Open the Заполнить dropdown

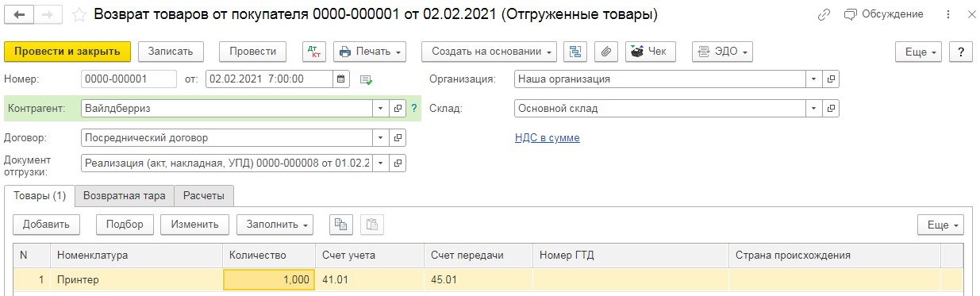tap(275, 225)
